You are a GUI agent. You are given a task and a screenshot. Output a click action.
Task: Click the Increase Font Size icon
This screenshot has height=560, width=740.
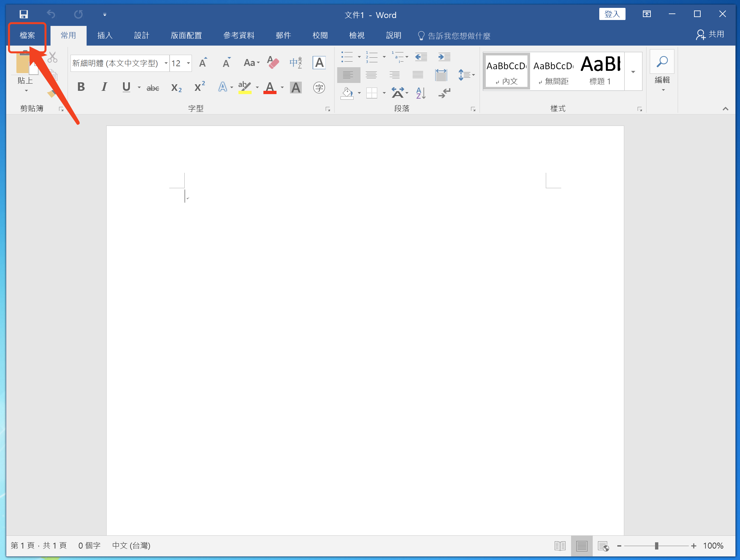[203, 63]
